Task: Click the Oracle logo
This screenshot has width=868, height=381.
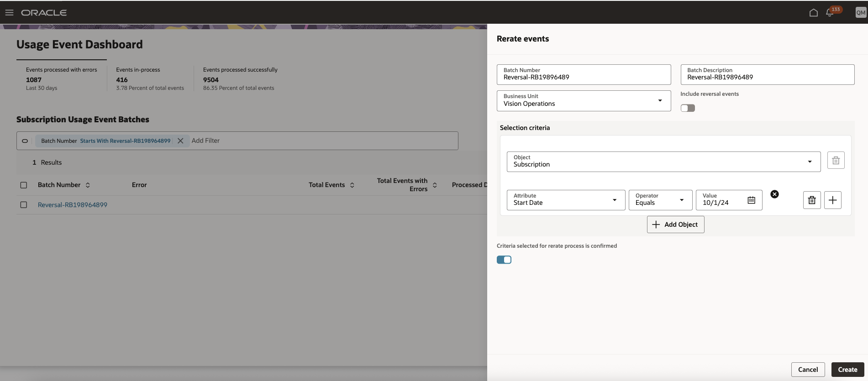Action: coord(44,13)
